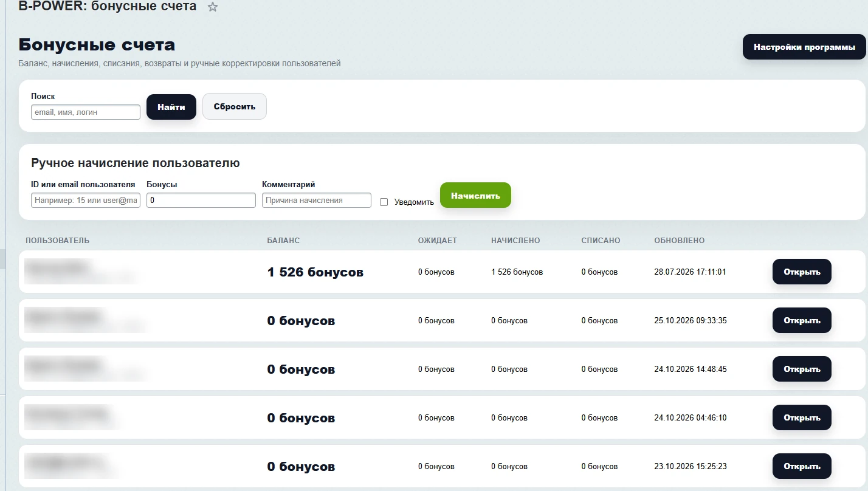This screenshot has height=491, width=868.
Task: Enable the Уведомить checkbox
Action: click(384, 202)
